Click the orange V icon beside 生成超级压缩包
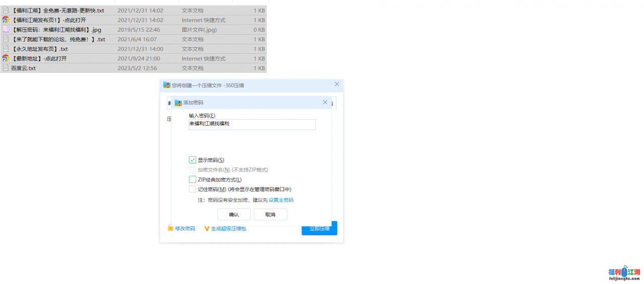 tap(207, 229)
